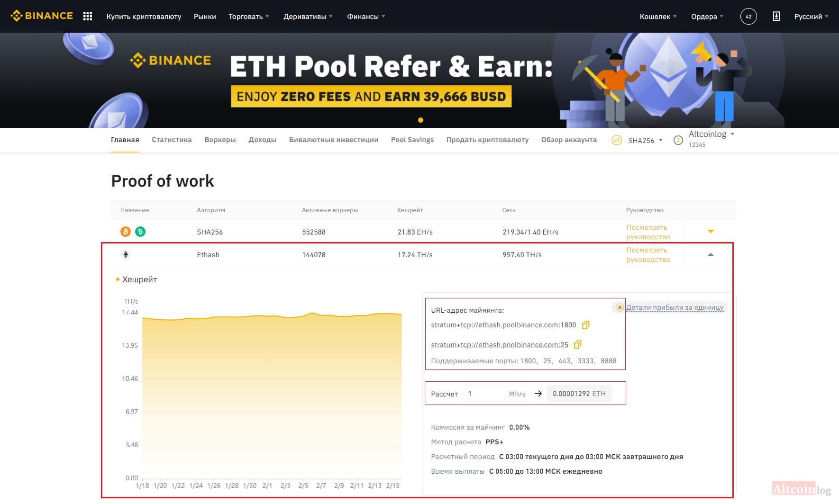Viewport: 839px width, 504px height.
Task: Switch to the Статистика tab
Action: 172,140
